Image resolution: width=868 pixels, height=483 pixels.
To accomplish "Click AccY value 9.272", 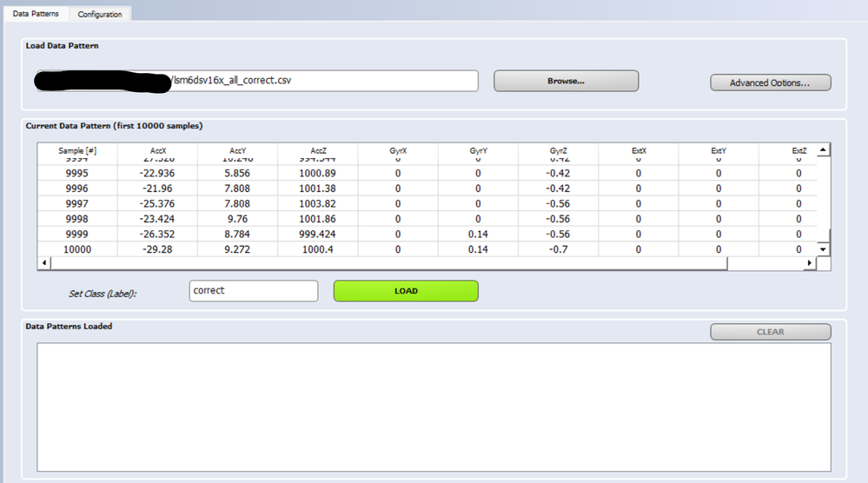I will click(237, 249).
